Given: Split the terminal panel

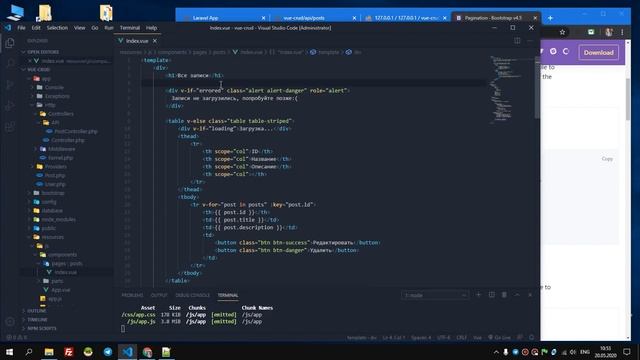Looking at the screenshot, I should 491,295.
